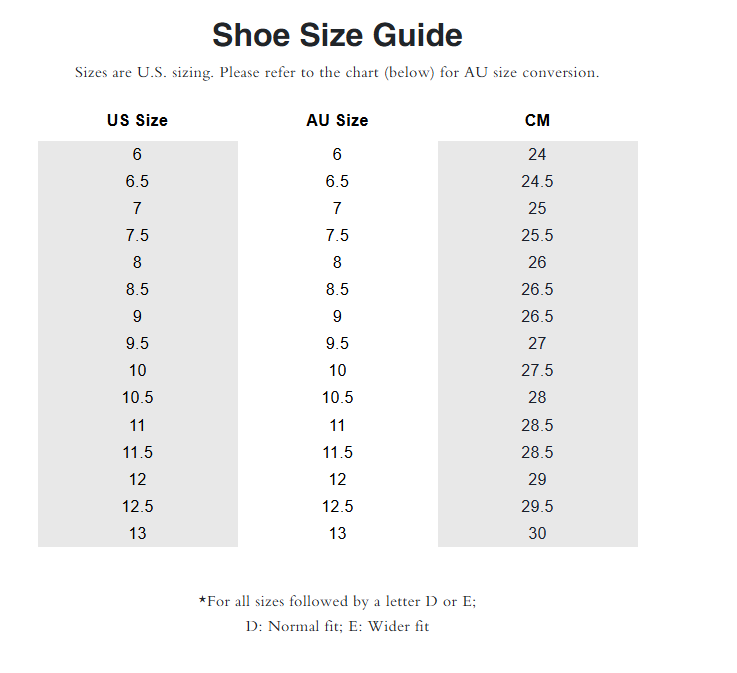737x673 pixels.
Task: Select US size 10.5 cell
Action: 137,397
